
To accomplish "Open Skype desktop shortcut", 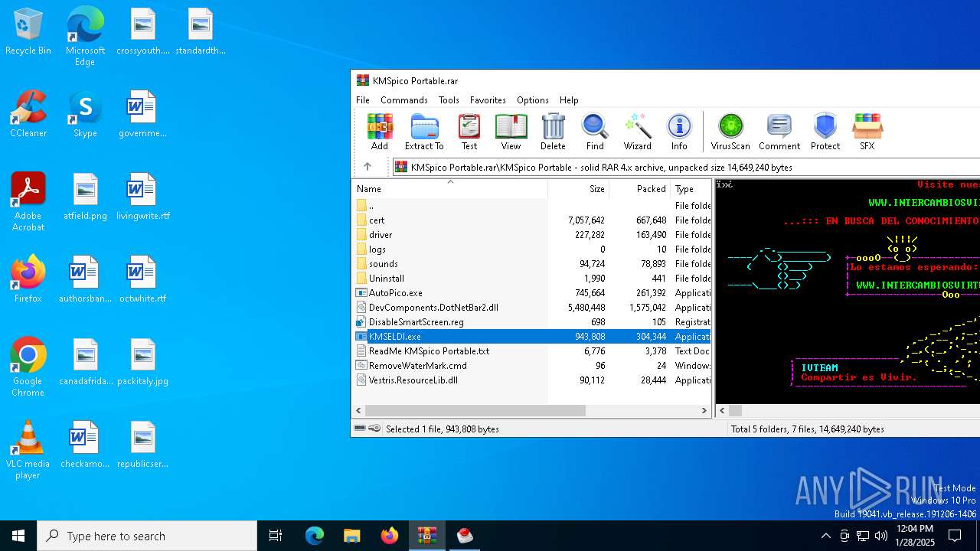I will click(85, 115).
